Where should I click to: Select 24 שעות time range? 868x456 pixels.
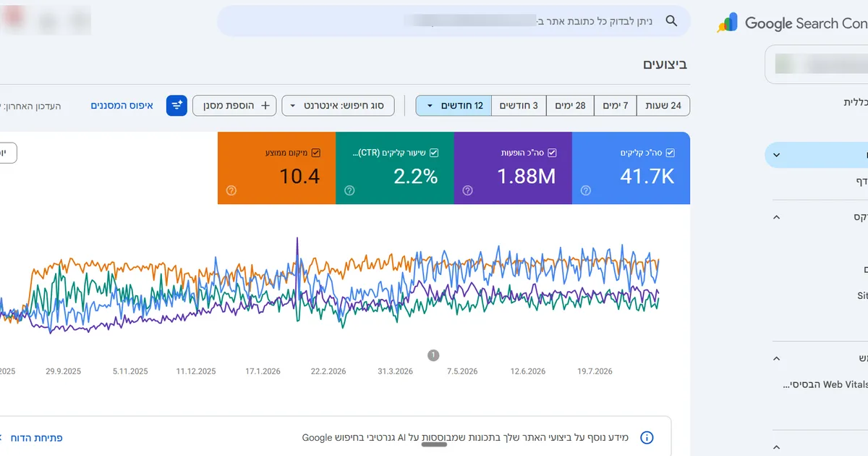(663, 106)
